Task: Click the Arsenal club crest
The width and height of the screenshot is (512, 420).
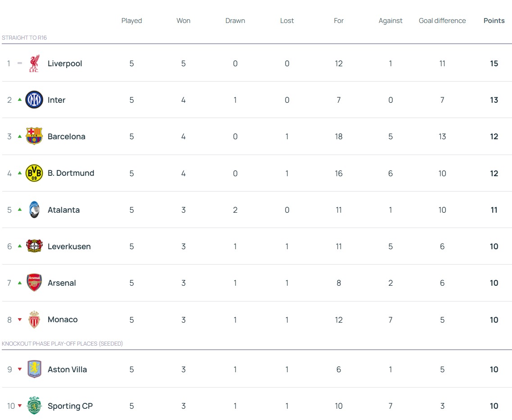Action: 34,283
